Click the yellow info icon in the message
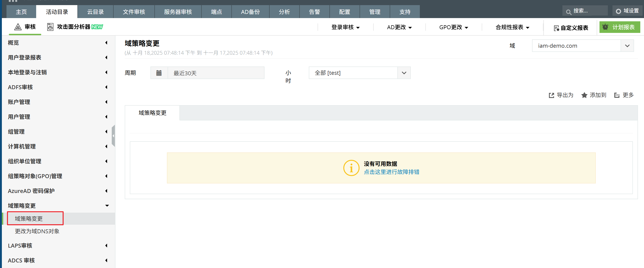Image resolution: width=644 pixels, height=268 pixels. tap(351, 168)
